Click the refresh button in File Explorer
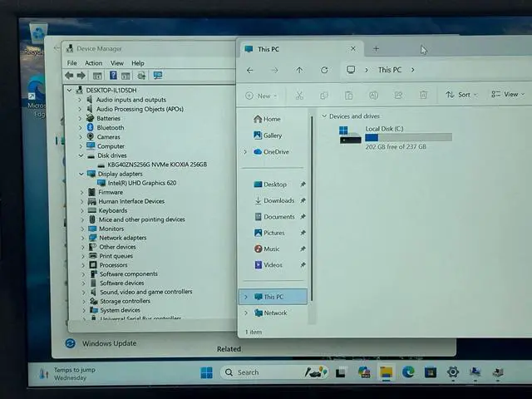532x399 pixels. [324, 71]
